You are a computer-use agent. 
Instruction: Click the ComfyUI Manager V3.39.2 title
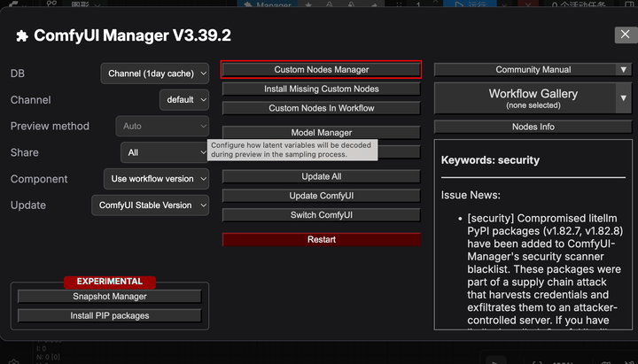(x=132, y=35)
